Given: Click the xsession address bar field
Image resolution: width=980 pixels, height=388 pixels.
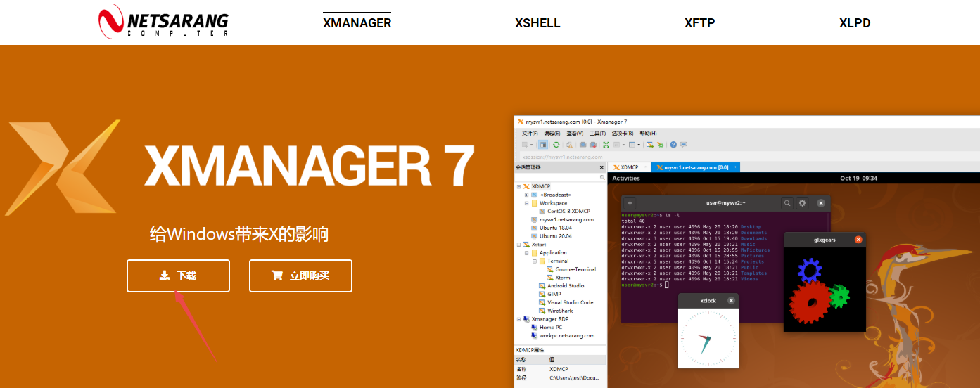Looking at the screenshot, I should click(x=750, y=157).
